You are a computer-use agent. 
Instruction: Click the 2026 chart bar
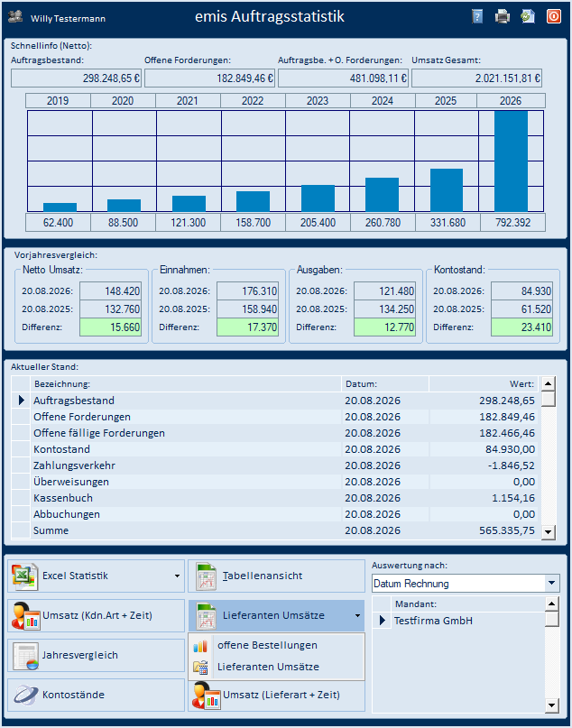coord(511,161)
